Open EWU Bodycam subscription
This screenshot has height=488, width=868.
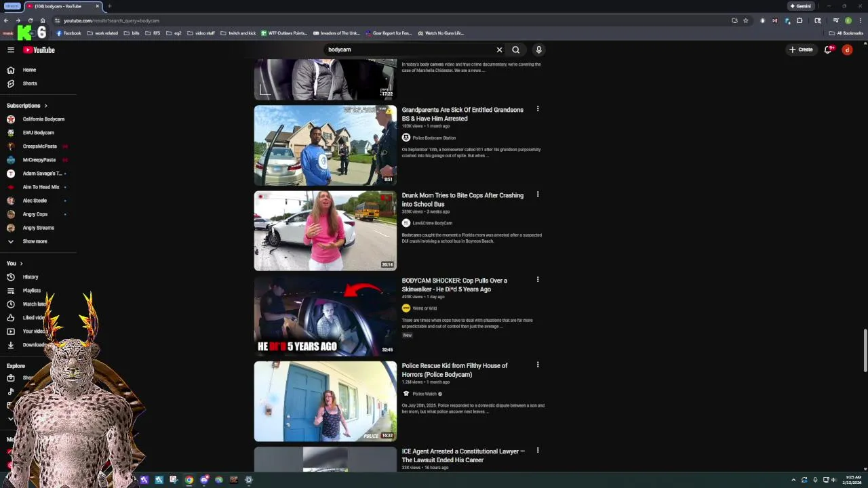(38, 133)
